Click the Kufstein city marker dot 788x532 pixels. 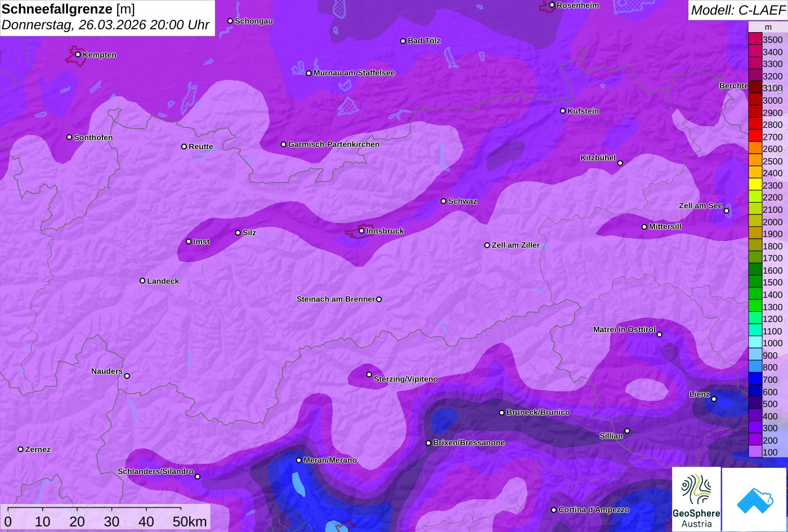[562, 111]
